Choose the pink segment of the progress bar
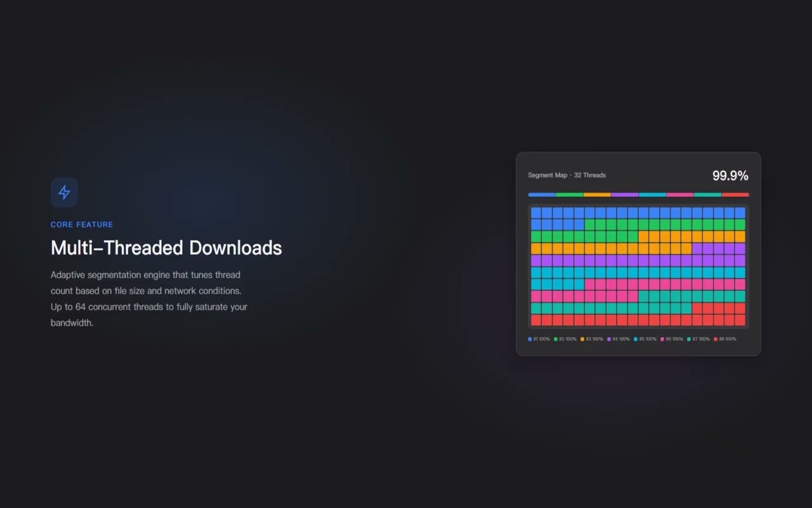812x508 pixels. [680, 195]
